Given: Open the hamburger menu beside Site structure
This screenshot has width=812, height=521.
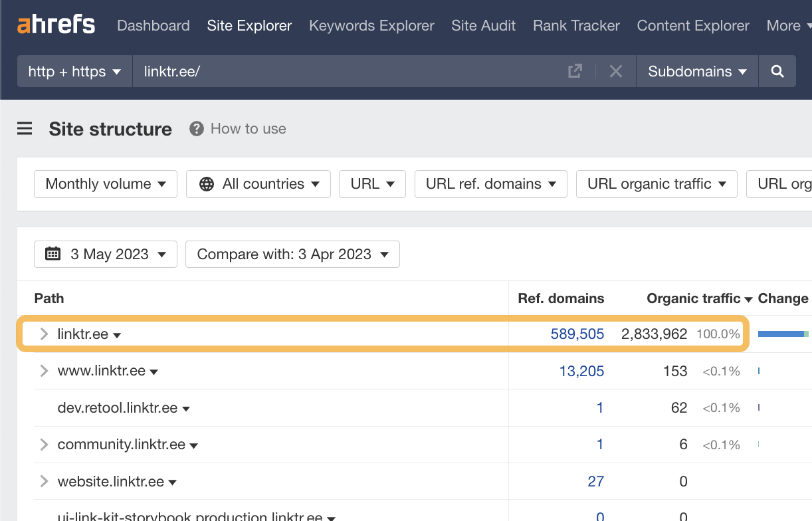Looking at the screenshot, I should coord(25,128).
